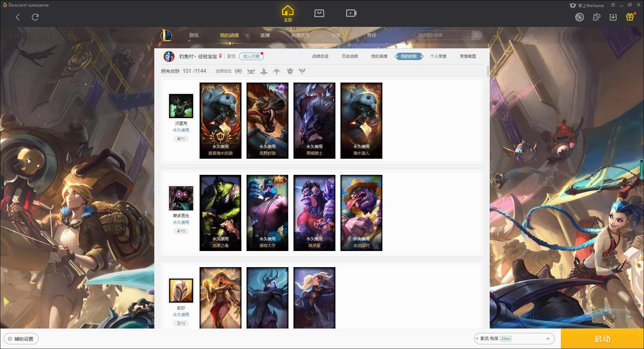644x349 pixels.
Task: Filter skins by shield tank role icon
Action: (x=290, y=71)
